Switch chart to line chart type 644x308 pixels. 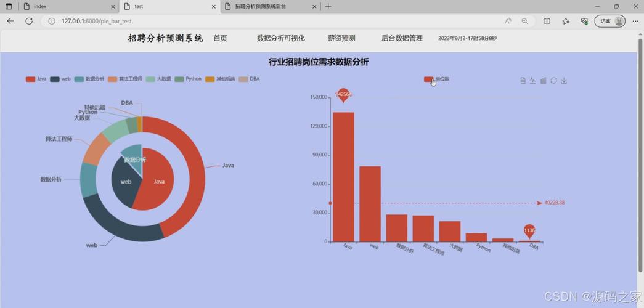[532, 81]
